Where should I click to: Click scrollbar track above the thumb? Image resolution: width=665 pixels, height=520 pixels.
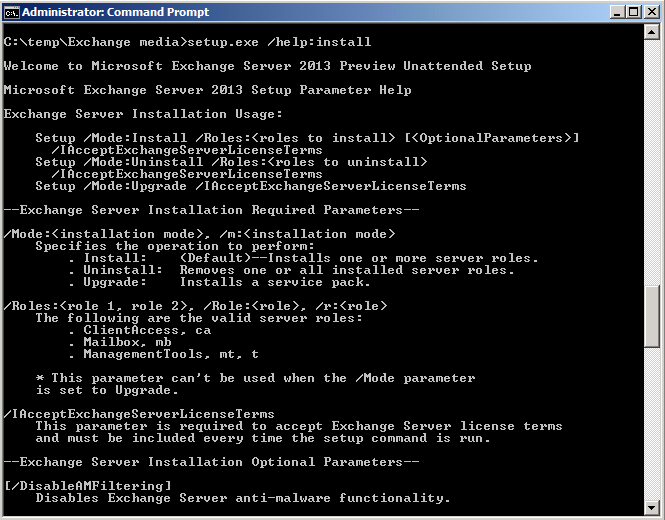[x=651, y=162]
